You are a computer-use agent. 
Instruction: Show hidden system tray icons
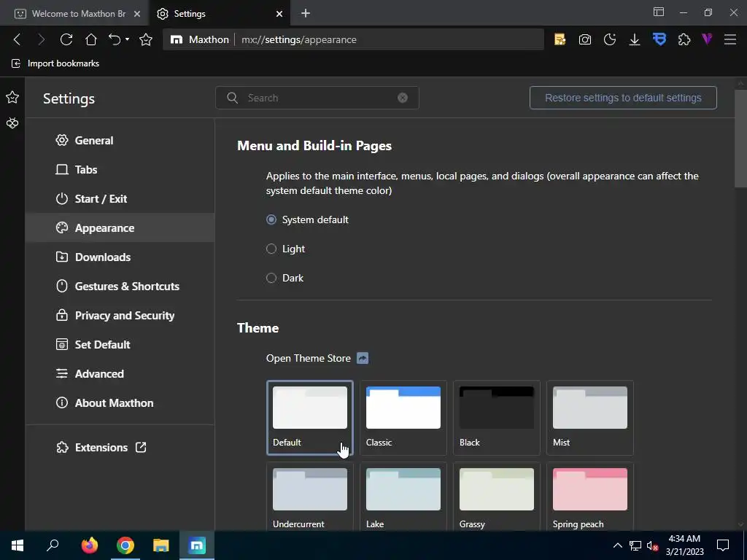pos(617,545)
